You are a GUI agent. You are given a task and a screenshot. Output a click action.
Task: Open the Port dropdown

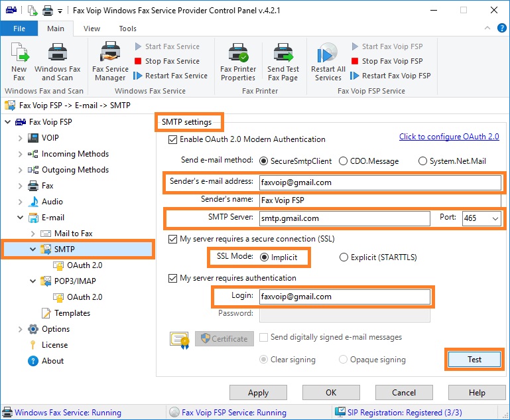pyautogui.click(x=495, y=218)
